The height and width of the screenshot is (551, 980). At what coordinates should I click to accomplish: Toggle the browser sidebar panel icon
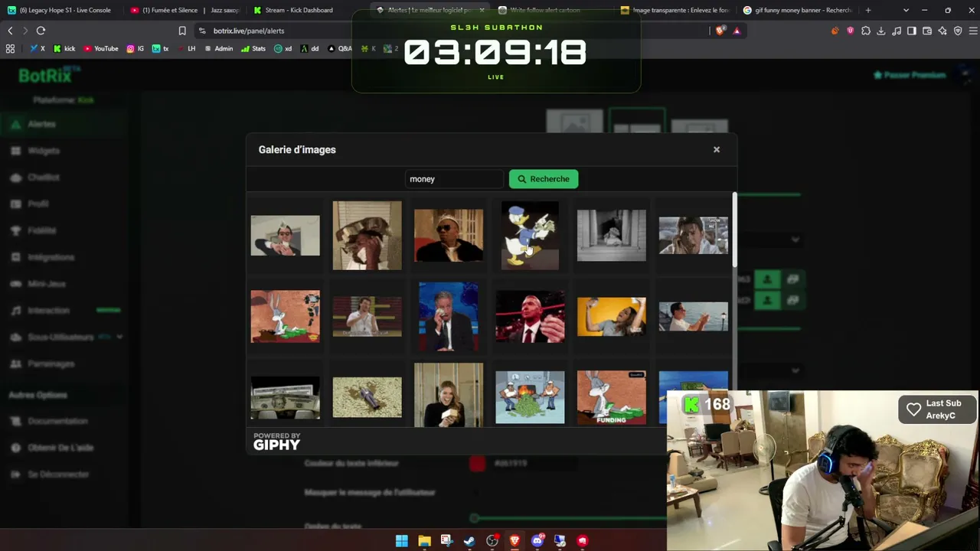pyautogui.click(x=912, y=31)
